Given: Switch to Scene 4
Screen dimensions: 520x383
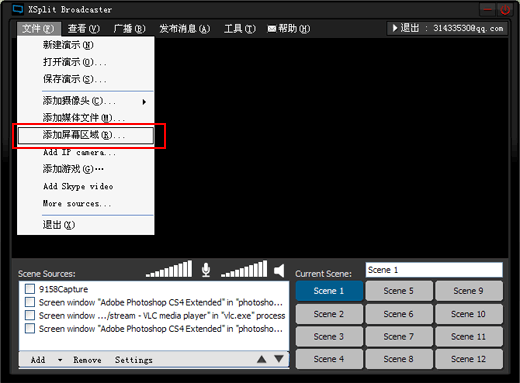Looking at the screenshot, I should tap(329, 359).
